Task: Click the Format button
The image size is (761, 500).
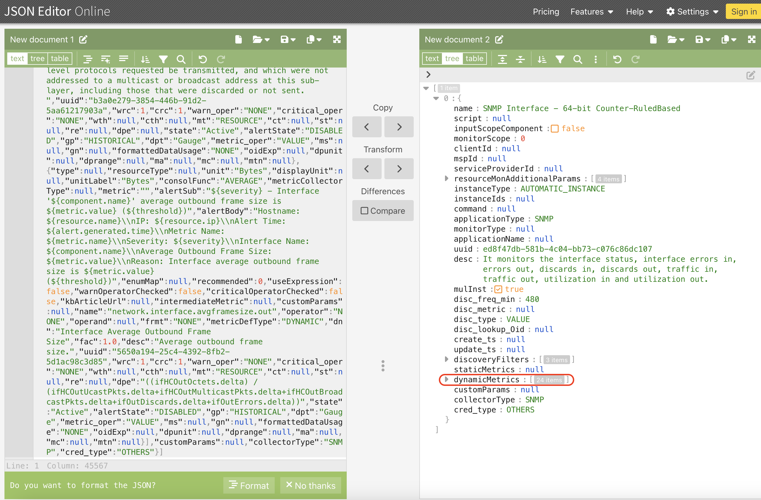Action: [249, 485]
